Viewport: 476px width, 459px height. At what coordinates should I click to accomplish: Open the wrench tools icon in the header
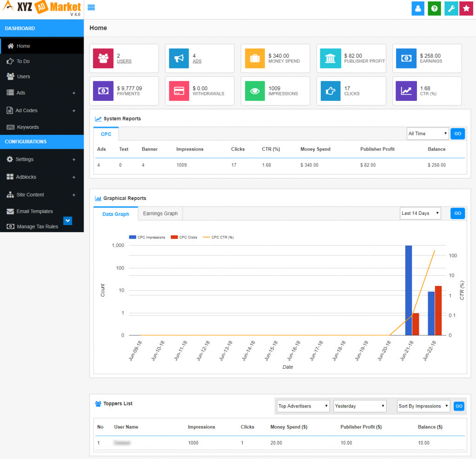click(450, 8)
